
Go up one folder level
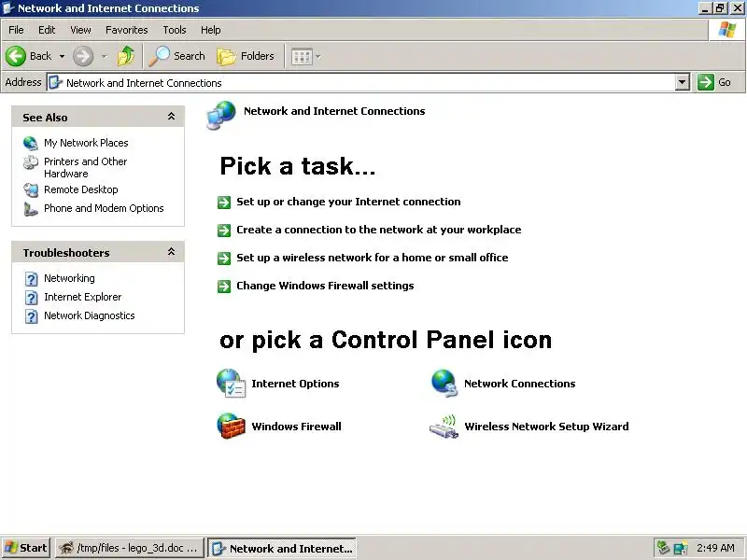(126, 56)
